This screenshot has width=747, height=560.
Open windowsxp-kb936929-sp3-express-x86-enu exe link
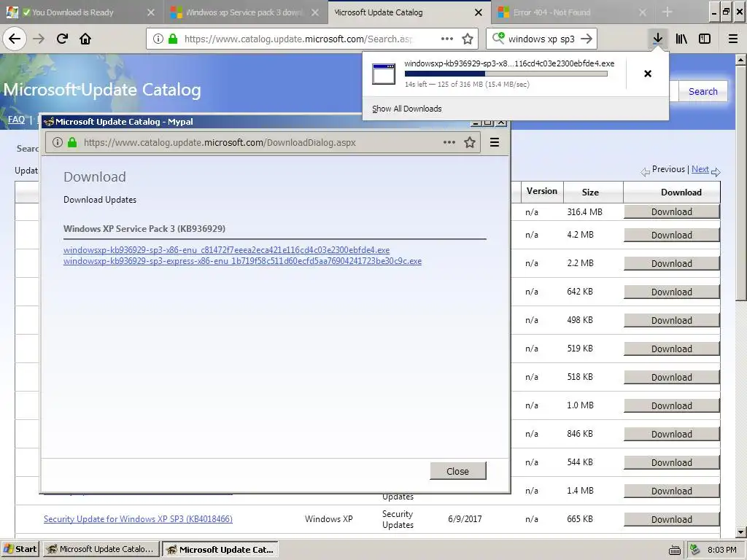[242, 262]
